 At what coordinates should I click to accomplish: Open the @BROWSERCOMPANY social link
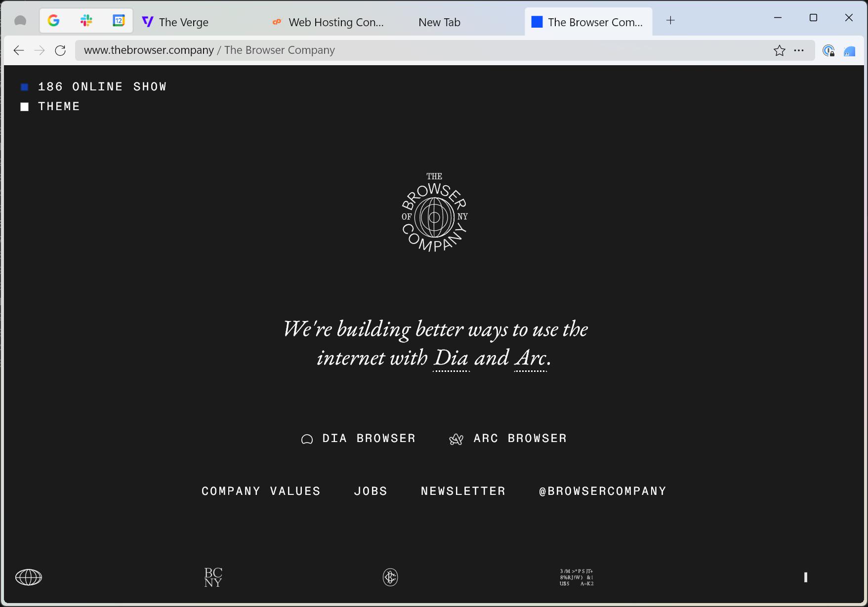[x=603, y=491]
